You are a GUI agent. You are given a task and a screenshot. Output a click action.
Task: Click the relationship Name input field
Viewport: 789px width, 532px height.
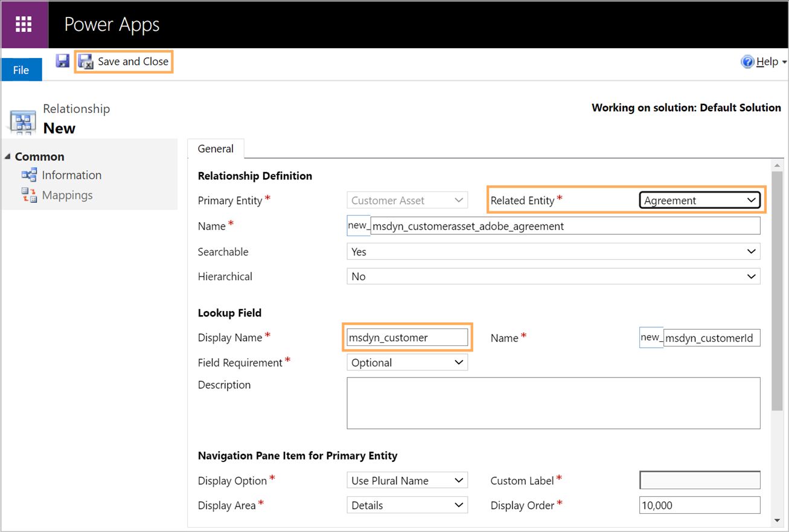pyautogui.click(x=565, y=226)
